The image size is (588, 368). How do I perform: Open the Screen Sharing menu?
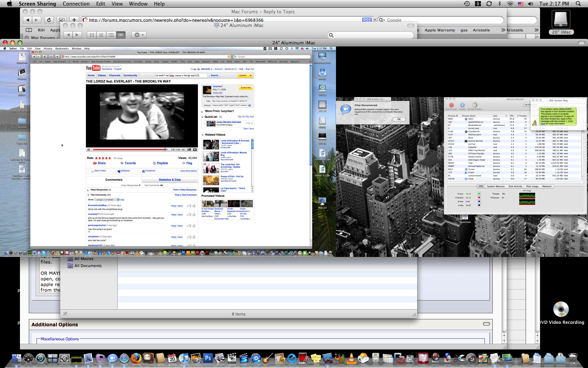pyautogui.click(x=37, y=4)
